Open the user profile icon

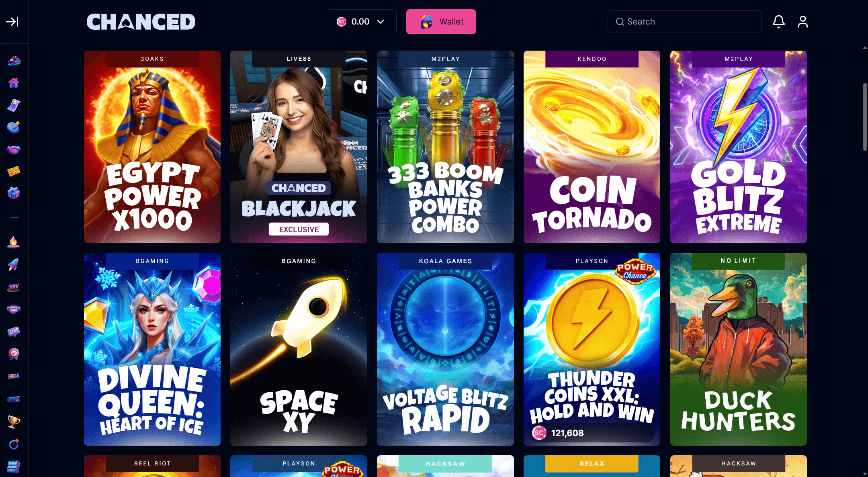[x=802, y=22]
